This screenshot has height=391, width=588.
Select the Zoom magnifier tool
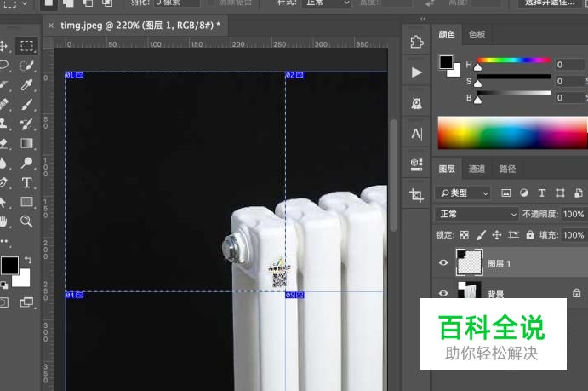click(x=26, y=221)
